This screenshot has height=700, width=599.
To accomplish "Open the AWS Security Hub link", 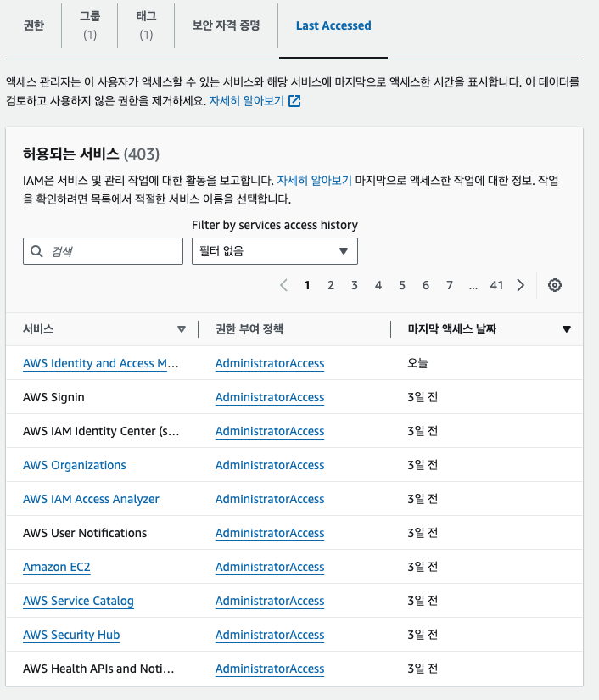I will [x=71, y=635].
